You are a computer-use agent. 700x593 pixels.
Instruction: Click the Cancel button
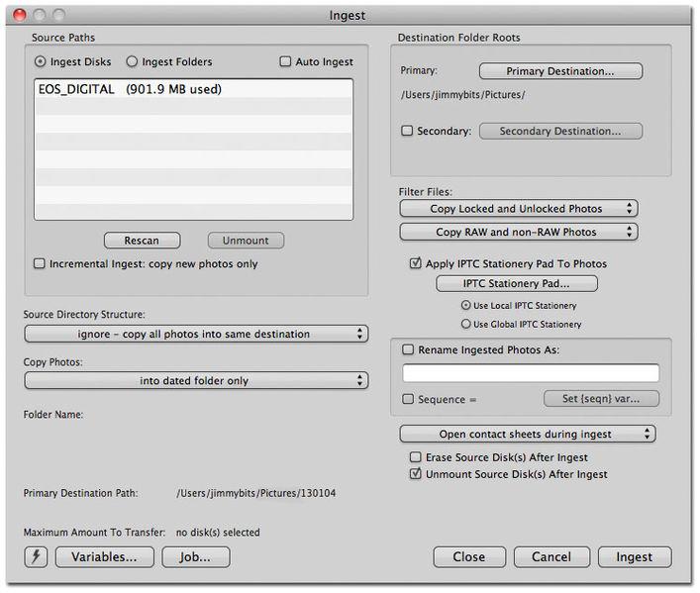tap(551, 556)
